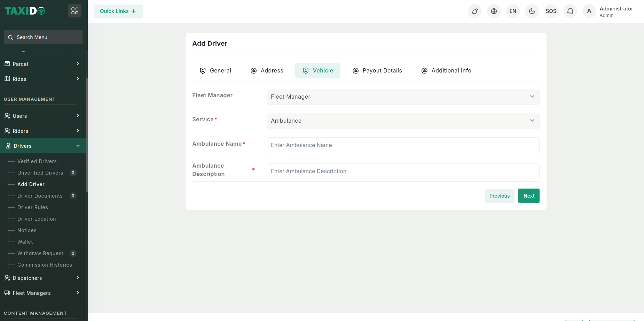Focus the Ambulance Name input field
The height and width of the screenshot is (321, 644).
[x=403, y=145]
